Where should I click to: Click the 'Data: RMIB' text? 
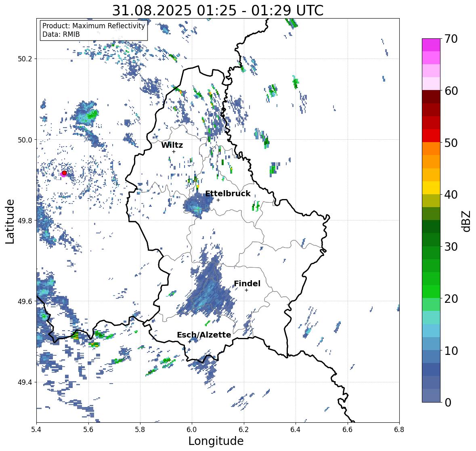tap(61, 34)
